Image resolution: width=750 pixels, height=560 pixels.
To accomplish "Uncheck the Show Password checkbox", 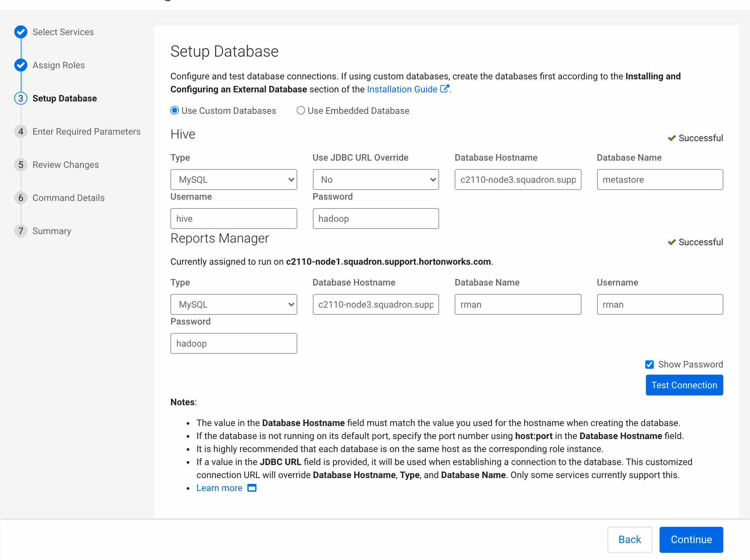I will (649, 365).
